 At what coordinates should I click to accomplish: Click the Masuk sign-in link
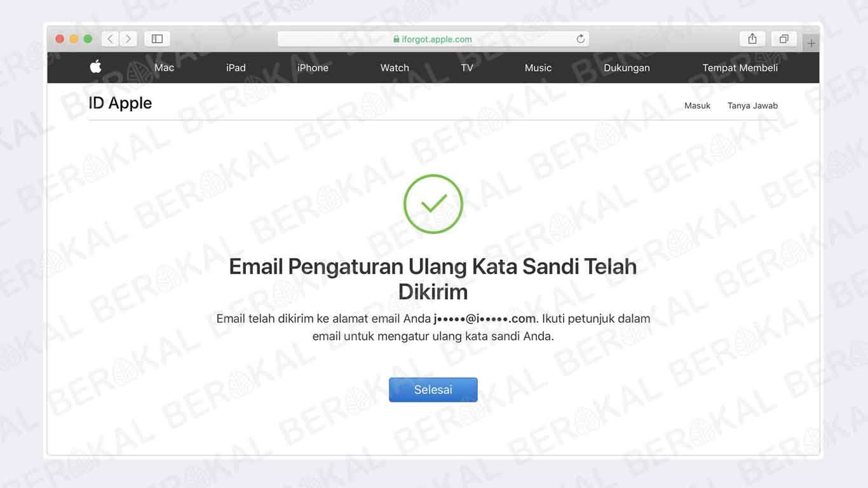coord(697,105)
